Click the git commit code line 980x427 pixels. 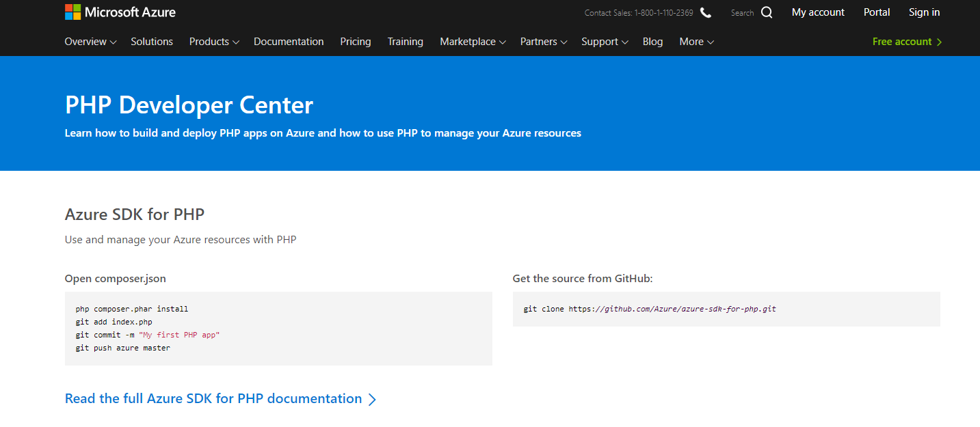point(148,335)
